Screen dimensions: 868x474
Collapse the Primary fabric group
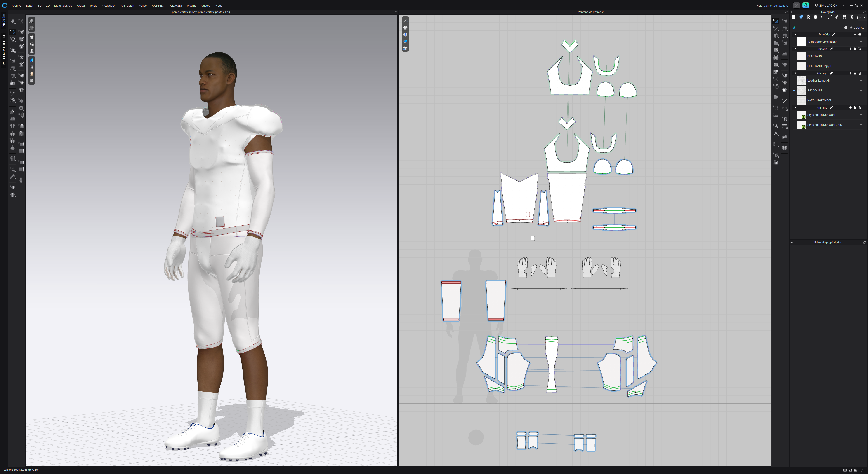pos(796,73)
